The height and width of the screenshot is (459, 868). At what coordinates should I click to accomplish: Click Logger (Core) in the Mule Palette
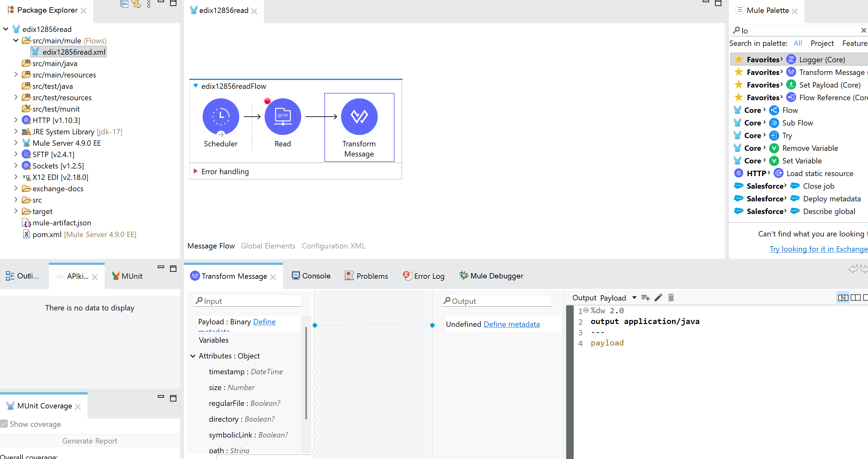(x=822, y=59)
